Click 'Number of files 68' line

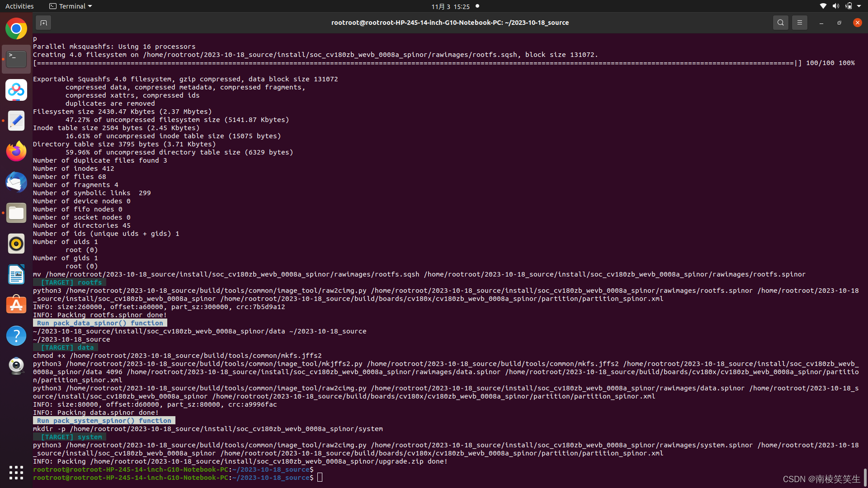coord(70,177)
